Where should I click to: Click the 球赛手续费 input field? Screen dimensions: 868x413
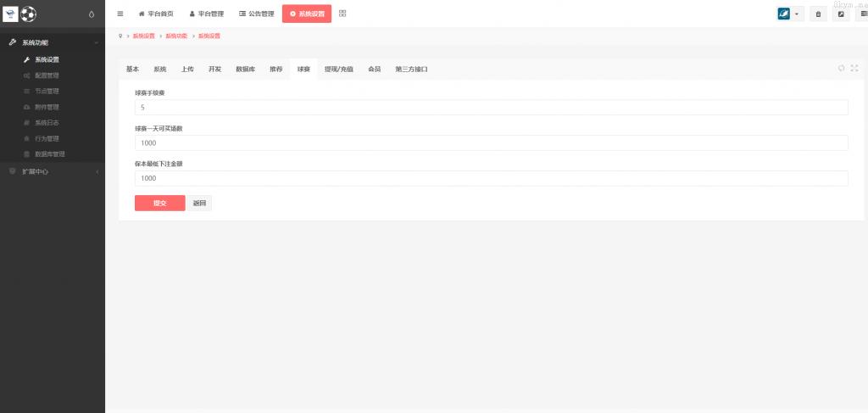(491, 108)
